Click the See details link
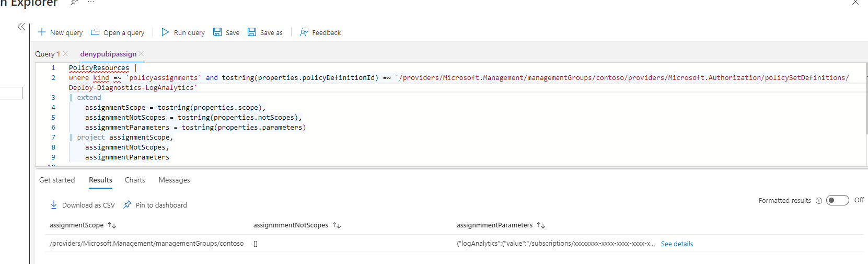 677,244
